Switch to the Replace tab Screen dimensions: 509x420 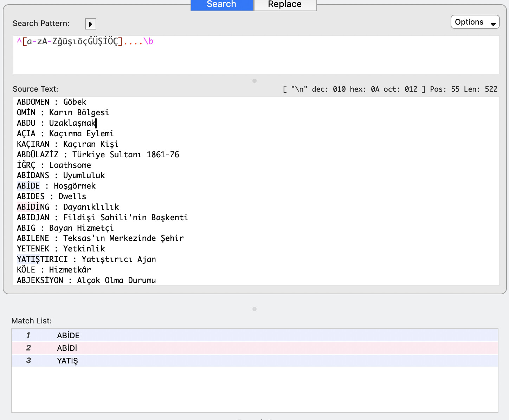(x=285, y=5)
